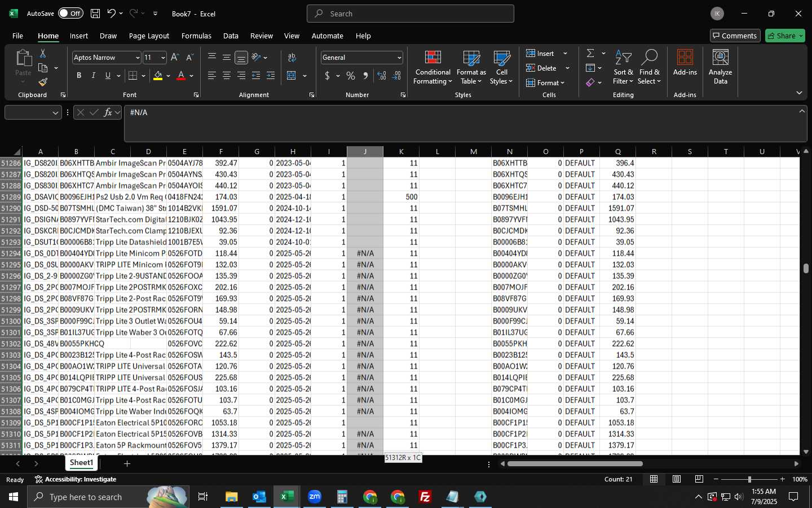Toggle Underline formatting
This screenshot has height=508, width=812.
coord(108,76)
